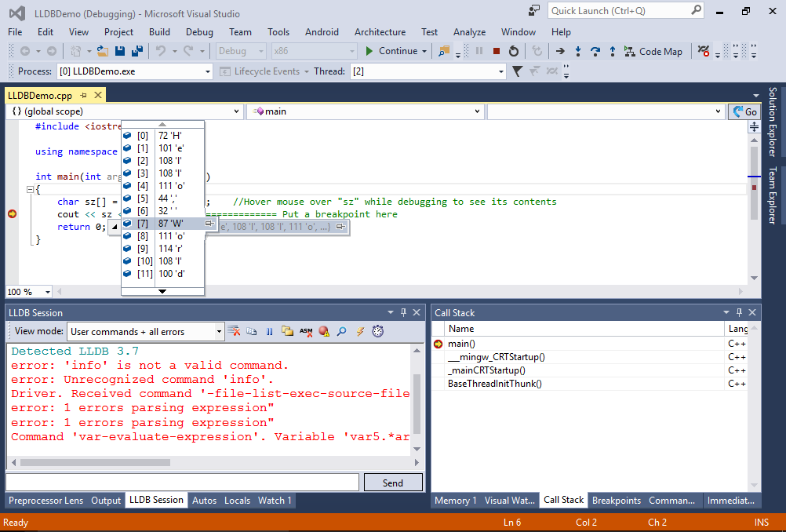Click the thread filter funnel icon

point(517,71)
